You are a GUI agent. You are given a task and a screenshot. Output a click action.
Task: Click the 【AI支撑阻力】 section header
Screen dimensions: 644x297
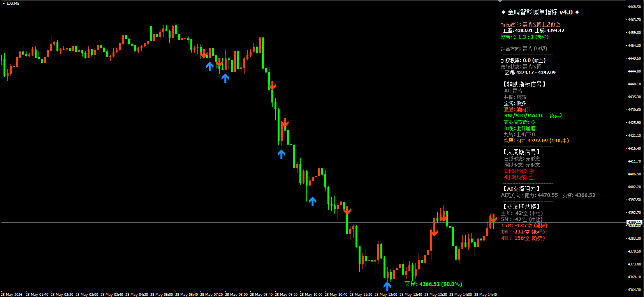(521, 189)
